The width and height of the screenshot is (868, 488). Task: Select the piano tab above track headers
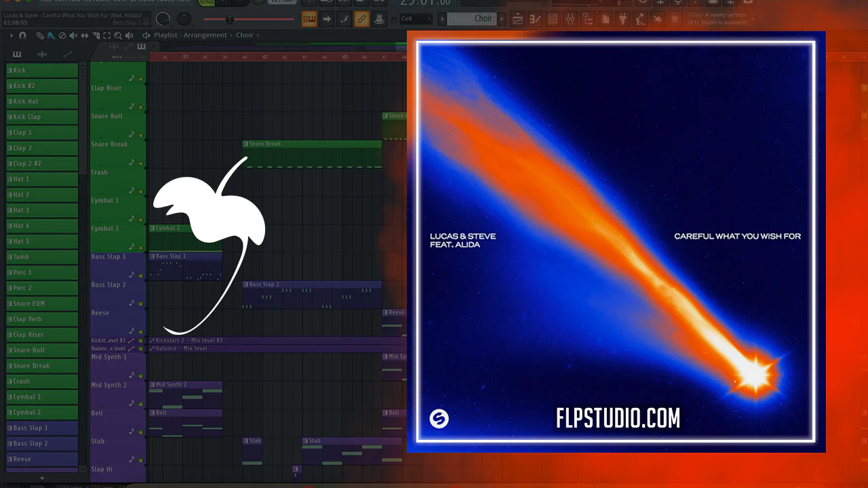(x=141, y=47)
